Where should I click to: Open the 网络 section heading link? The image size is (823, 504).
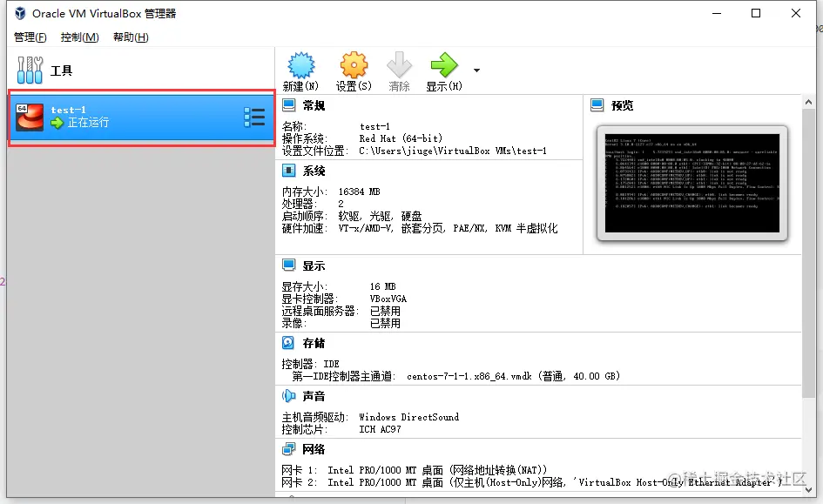point(314,449)
